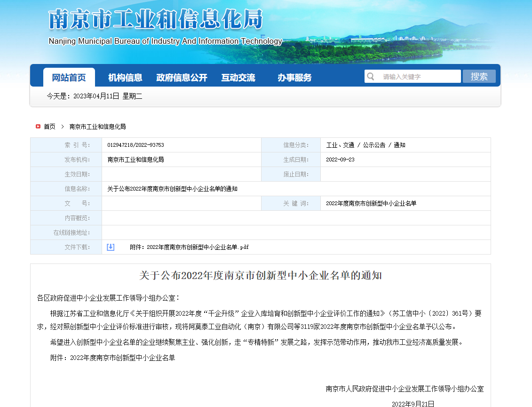Open the 机构信息 menu
Image resolution: width=532 pixels, height=407 pixels.
click(x=126, y=78)
